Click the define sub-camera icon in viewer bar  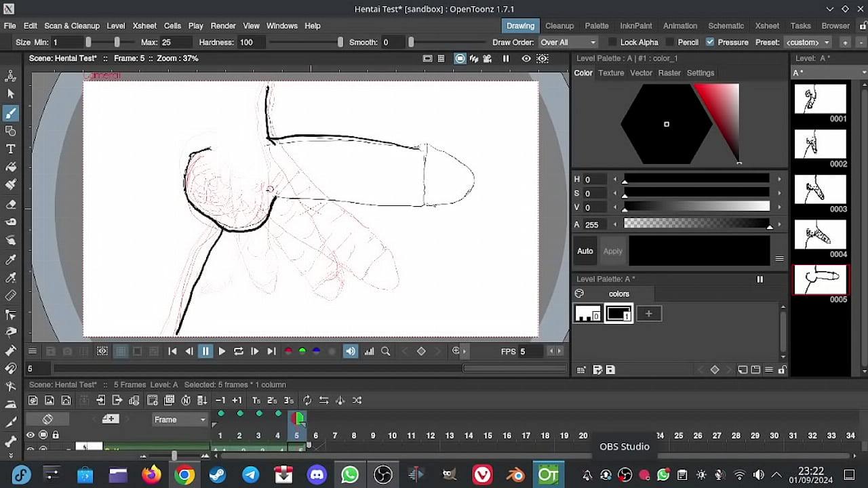point(102,351)
